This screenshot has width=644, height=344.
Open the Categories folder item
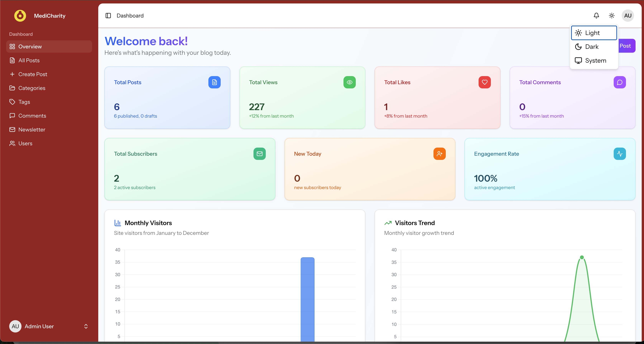(31, 88)
